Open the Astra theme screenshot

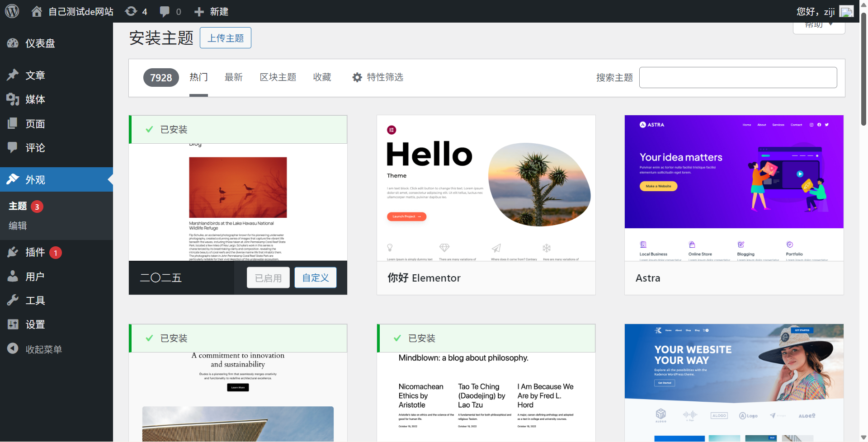click(734, 188)
